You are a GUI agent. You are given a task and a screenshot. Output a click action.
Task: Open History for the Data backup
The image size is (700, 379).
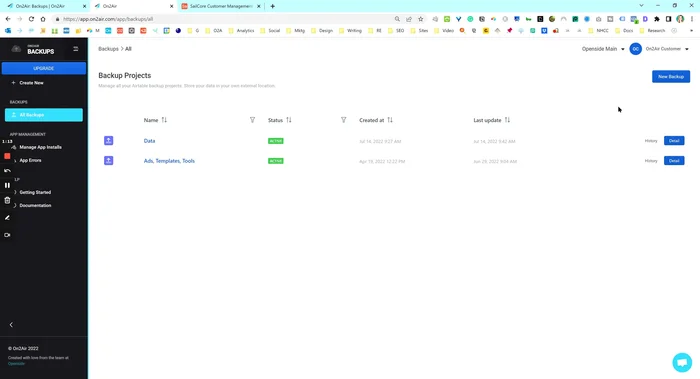651,141
